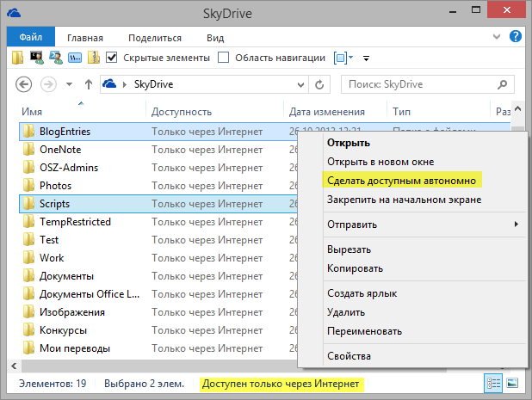The height and width of the screenshot is (400, 532).
Task: Choose 'Сделать доступным автономно' in context menu
Action: (425, 181)
